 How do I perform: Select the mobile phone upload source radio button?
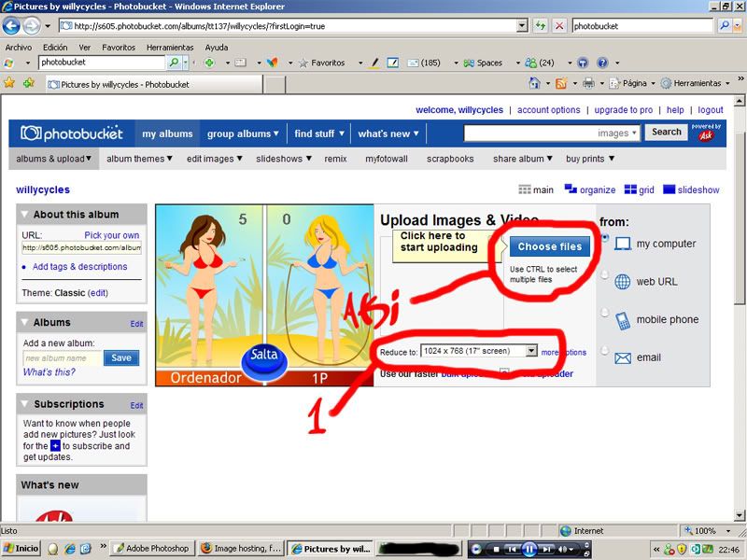tap(605, 313)
